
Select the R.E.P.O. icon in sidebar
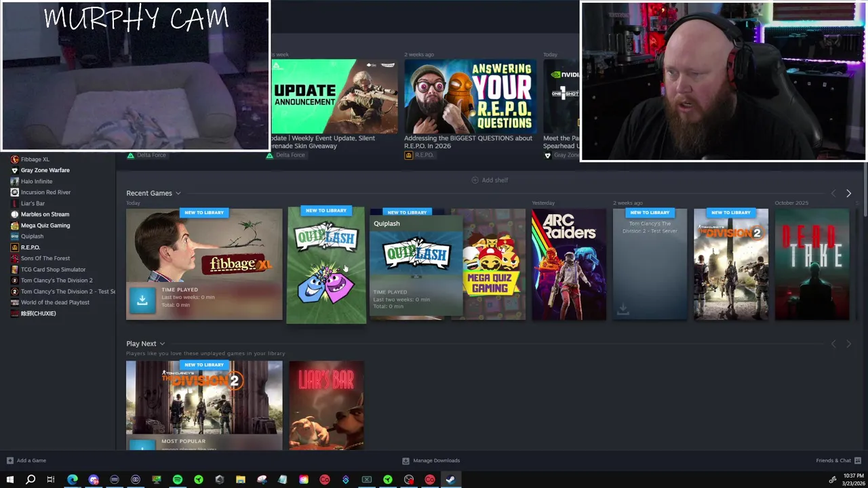(14, 247)
